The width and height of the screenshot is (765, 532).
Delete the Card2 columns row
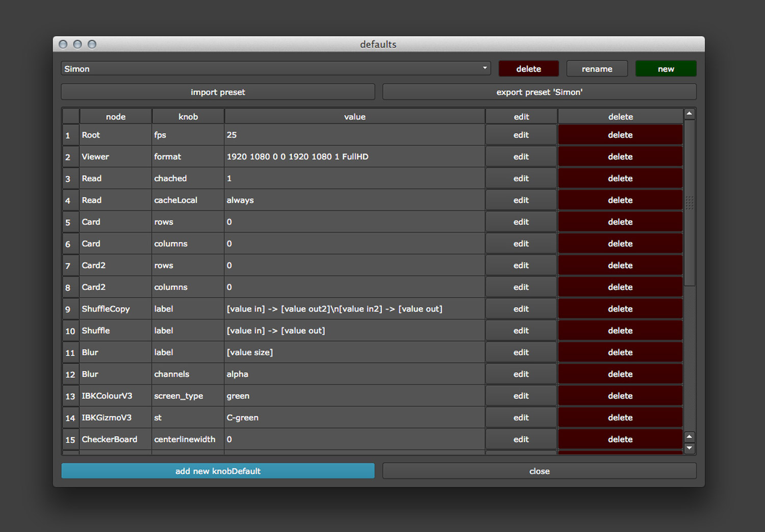[620, 287]
